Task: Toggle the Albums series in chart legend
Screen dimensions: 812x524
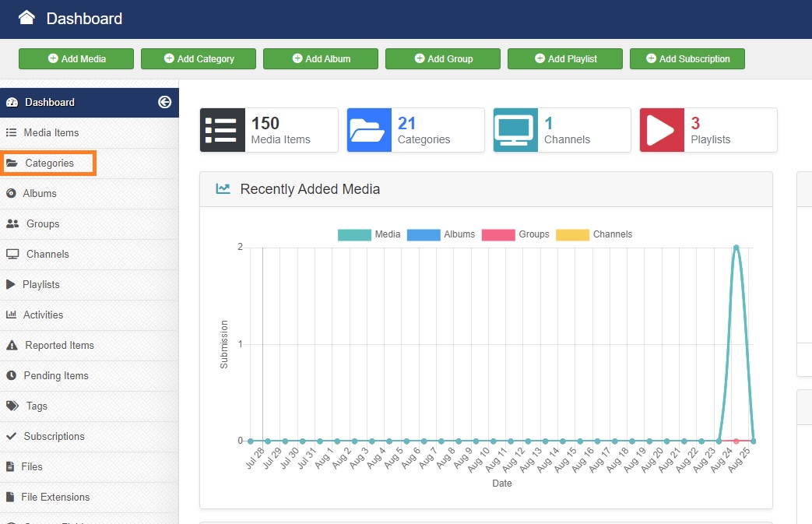Action: click(441, 234)
